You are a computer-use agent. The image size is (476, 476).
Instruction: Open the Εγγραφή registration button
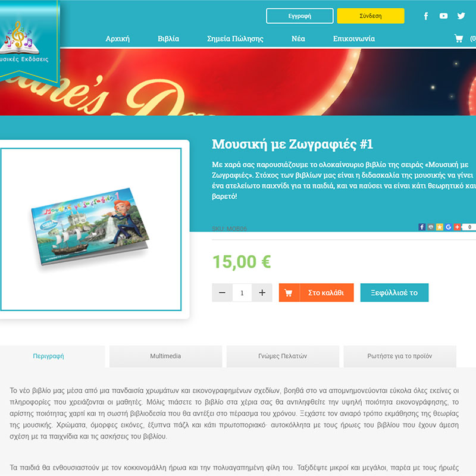[x=300, y=16]
